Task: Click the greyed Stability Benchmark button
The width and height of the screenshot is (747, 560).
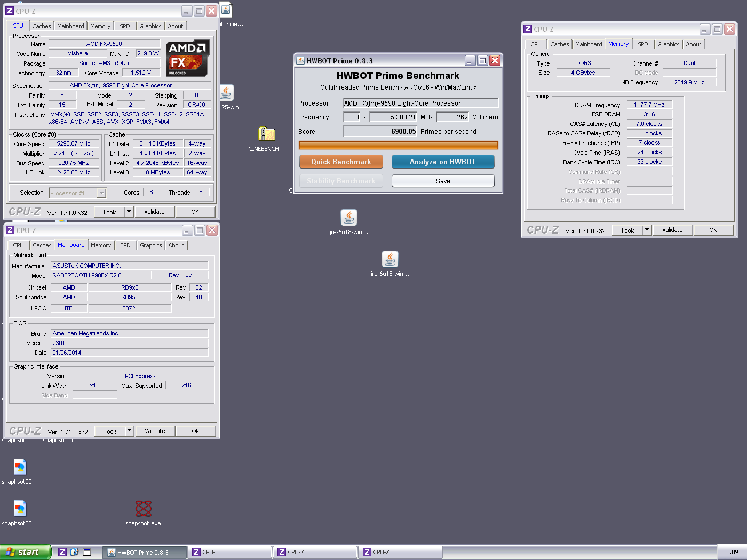Action: (x=341, y=181)
